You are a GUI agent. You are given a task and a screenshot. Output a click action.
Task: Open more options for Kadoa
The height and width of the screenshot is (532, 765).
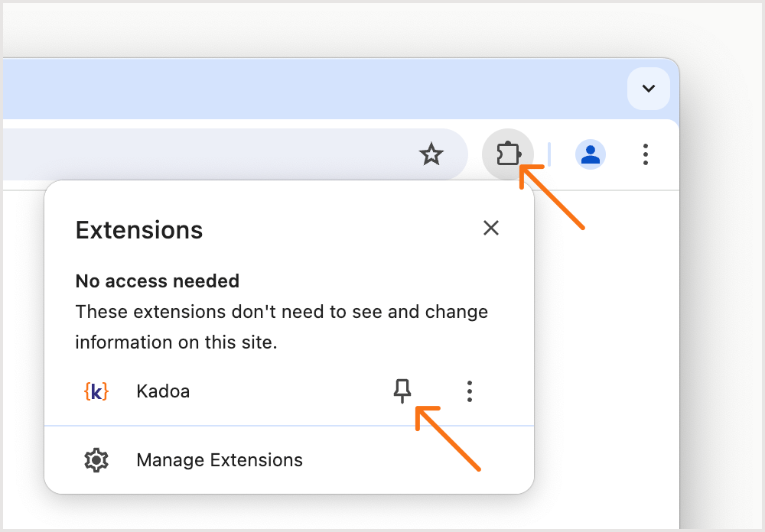470,391
